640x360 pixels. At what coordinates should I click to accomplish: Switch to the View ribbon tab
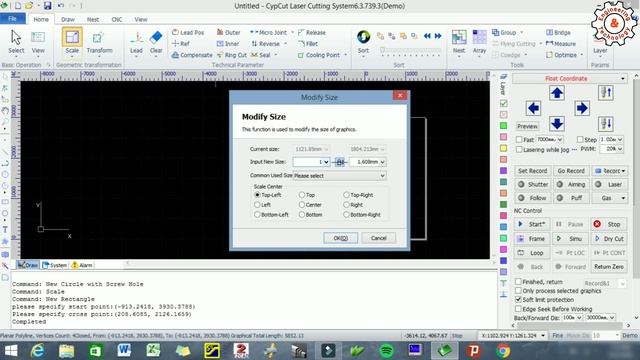tap(141, 19)
